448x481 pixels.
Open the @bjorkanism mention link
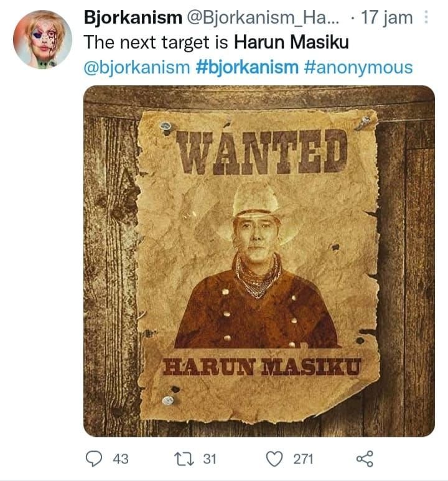click(135, 67)
